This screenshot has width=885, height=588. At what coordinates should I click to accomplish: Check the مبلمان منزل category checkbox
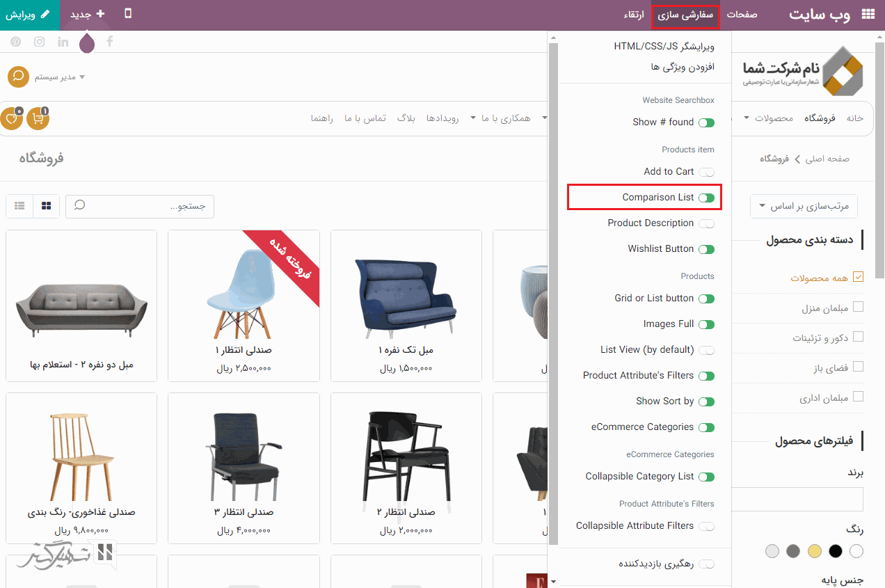tap(858, 307)
